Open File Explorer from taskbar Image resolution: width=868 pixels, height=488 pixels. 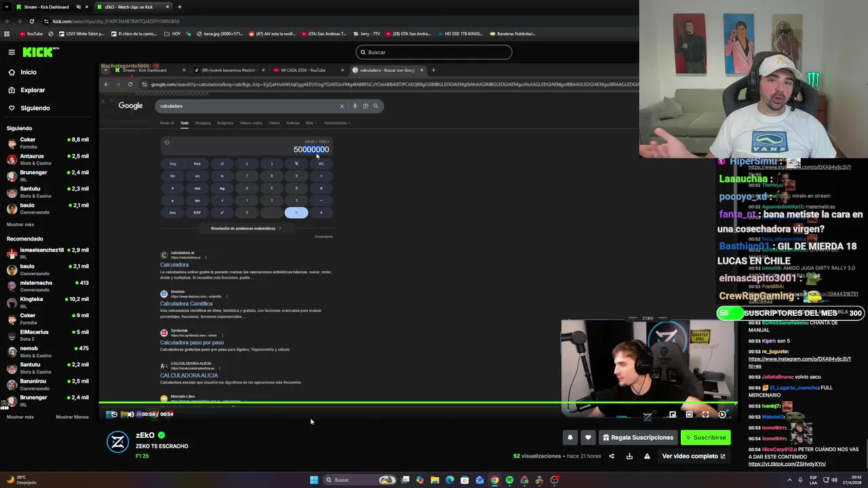point(435,480)
